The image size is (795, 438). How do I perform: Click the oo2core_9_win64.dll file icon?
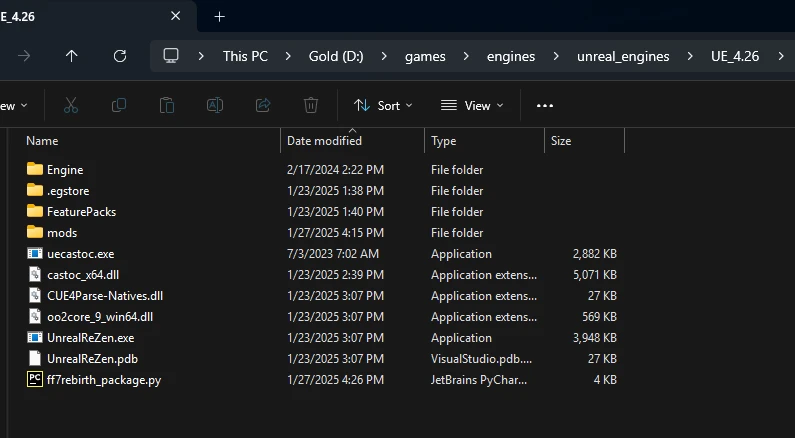(34, 316)
